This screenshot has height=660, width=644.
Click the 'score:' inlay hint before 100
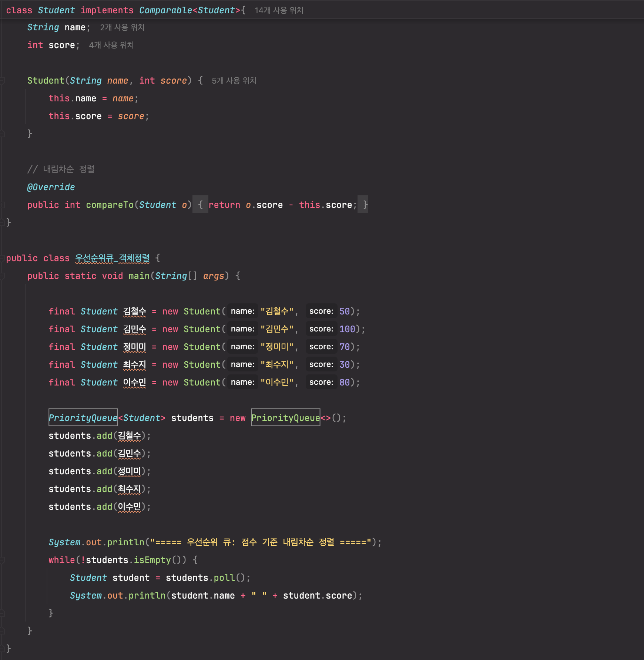click(321, 329)
